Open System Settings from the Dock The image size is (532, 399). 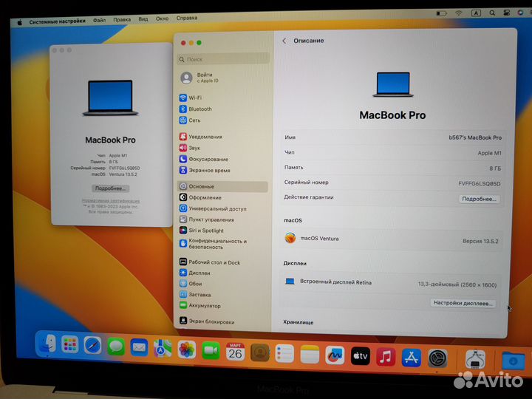click(x=437, y=358)
